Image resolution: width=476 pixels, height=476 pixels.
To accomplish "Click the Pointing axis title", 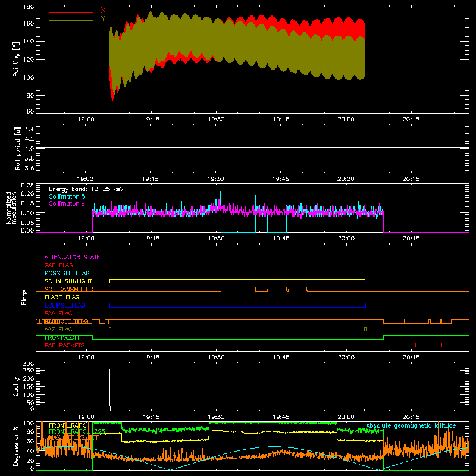I will point(16,59).
